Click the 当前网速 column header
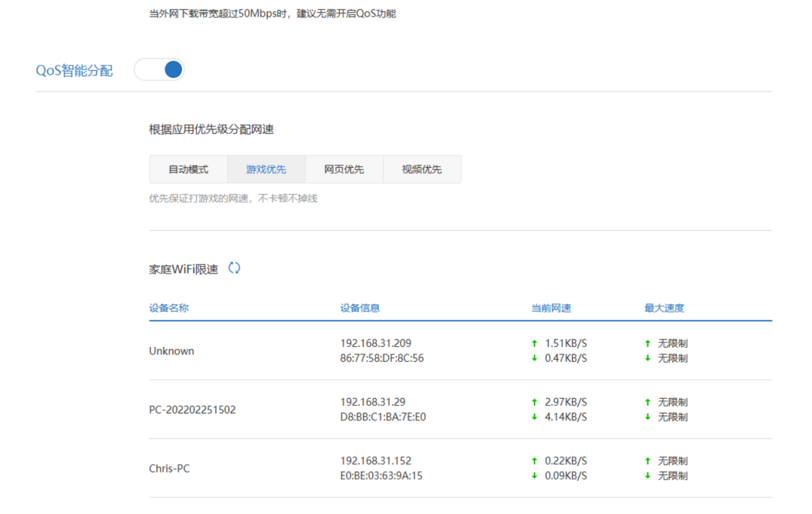Image resolution: width=812 pixels, height=514 pixels. coord(551,308)
